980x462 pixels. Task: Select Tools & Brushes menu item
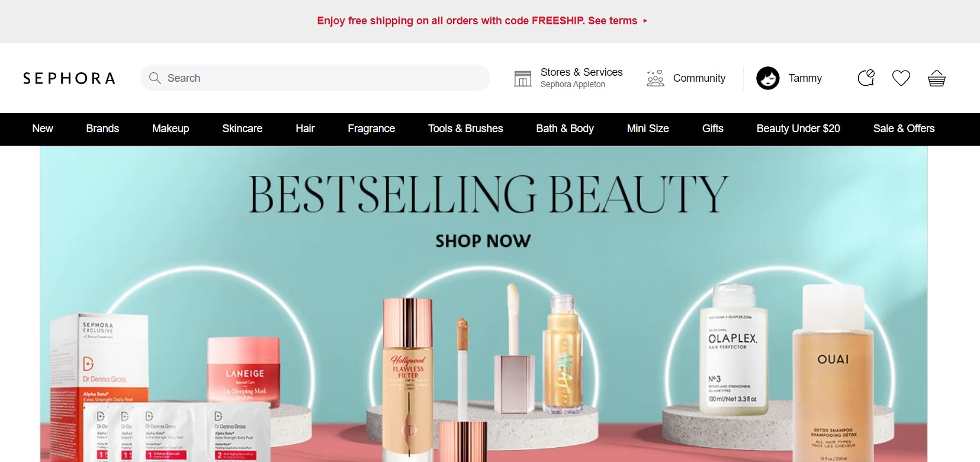(465, 129)
